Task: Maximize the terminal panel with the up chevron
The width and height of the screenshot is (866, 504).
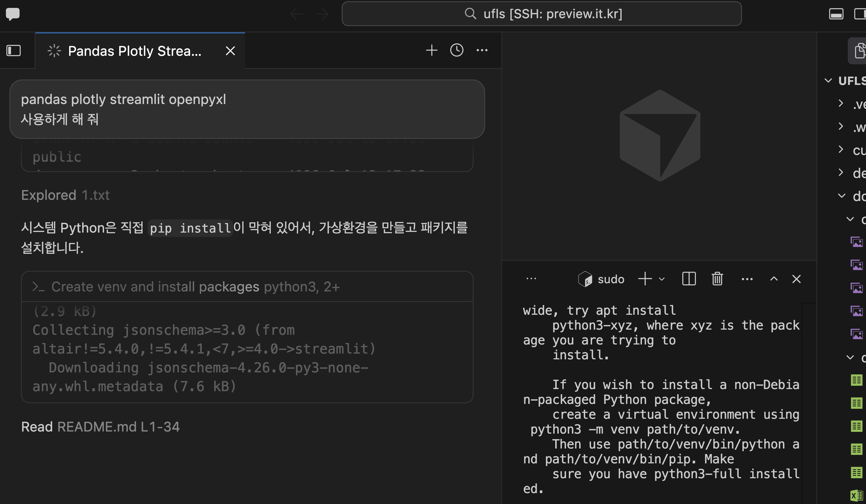Action: (x=774, y=279)
